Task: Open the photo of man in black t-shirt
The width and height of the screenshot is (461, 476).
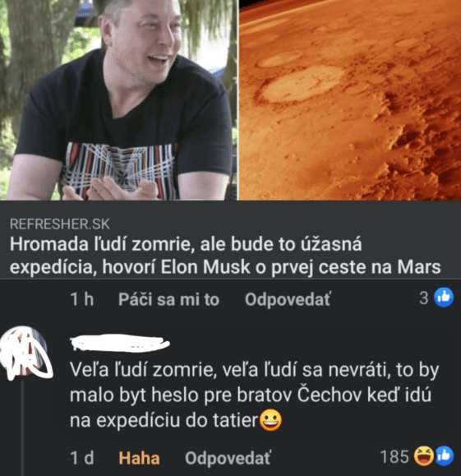Action: (118, 99)
